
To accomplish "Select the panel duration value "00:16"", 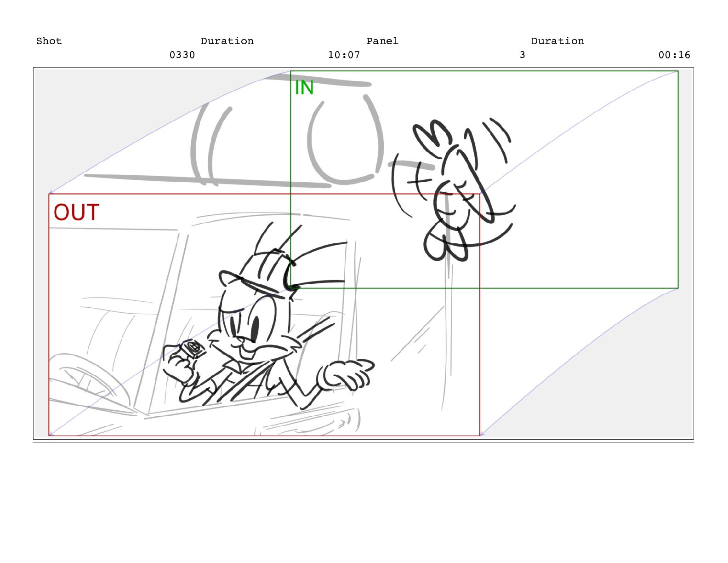I will pyautogui.click(x=674, y=55).
